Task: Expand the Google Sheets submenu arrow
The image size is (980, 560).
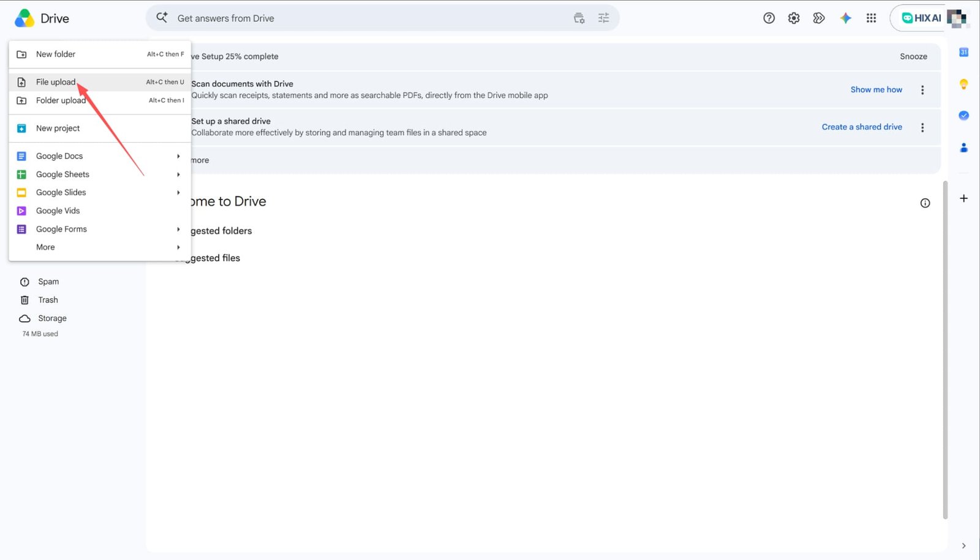Action: 178,174
